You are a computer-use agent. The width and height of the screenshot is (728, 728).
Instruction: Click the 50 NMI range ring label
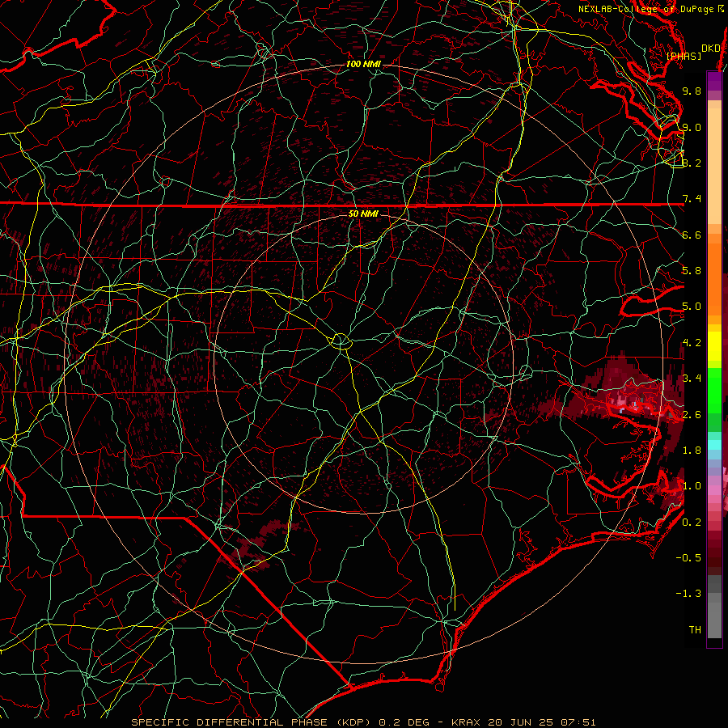(363, 214)
